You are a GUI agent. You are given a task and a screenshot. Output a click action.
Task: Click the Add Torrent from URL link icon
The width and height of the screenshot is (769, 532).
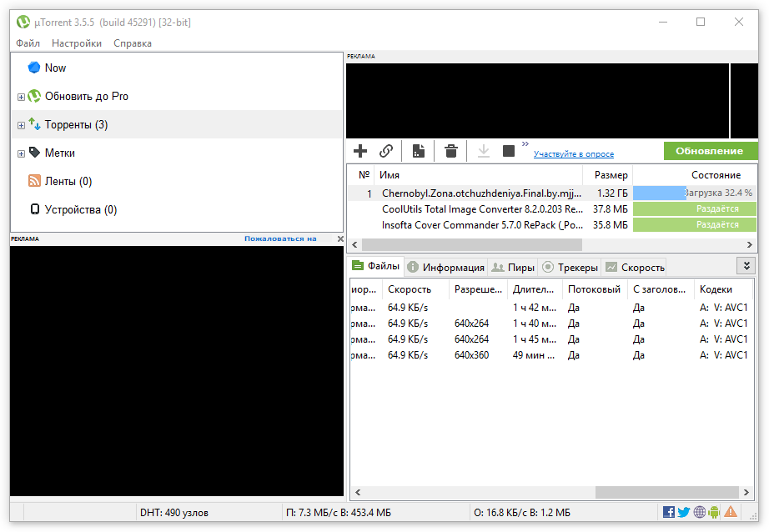pyautogui.click(x=386, y=151)
